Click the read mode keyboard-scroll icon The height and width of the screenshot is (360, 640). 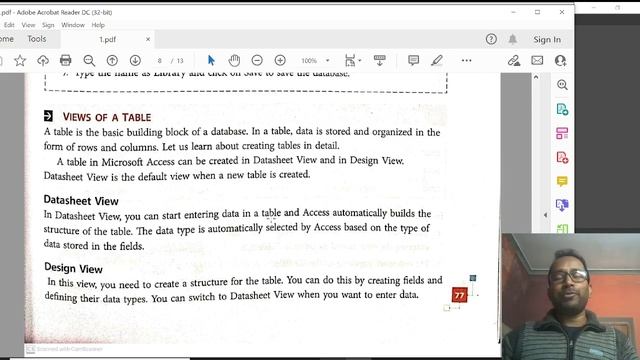[x=380, y=60]
